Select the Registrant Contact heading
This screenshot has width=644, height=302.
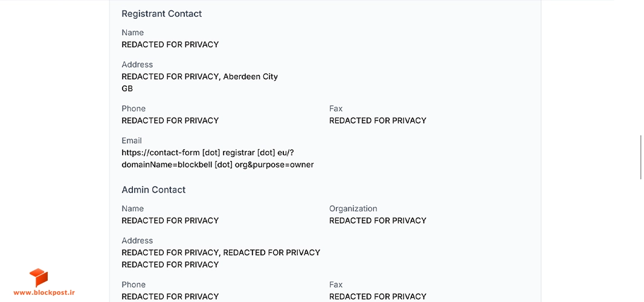click(162, 13)
